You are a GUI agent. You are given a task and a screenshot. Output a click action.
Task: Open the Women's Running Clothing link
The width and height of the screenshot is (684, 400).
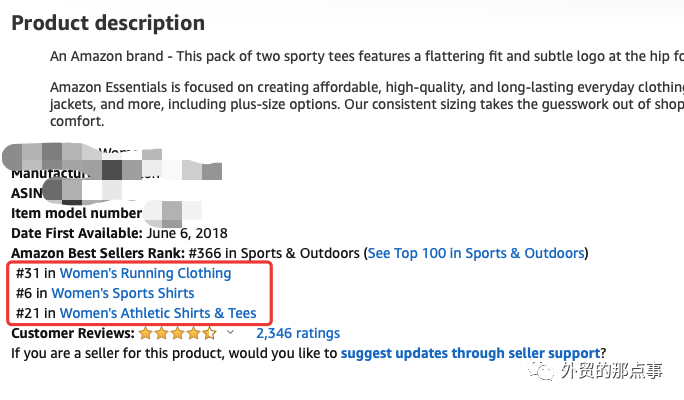(x=145, y=273)
